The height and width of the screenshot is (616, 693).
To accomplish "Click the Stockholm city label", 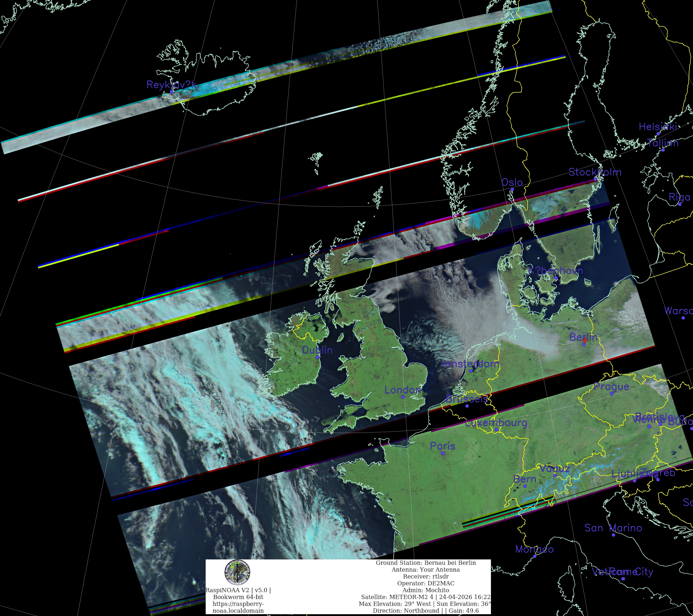I will pyautogui.click(x=595, y=172).
